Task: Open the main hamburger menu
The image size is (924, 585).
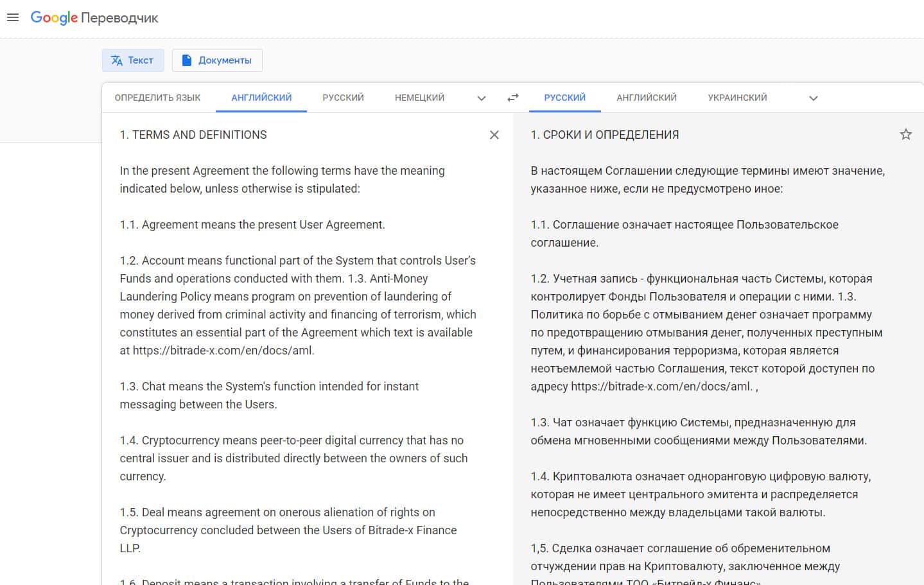Action: click(x=13, y=18)
